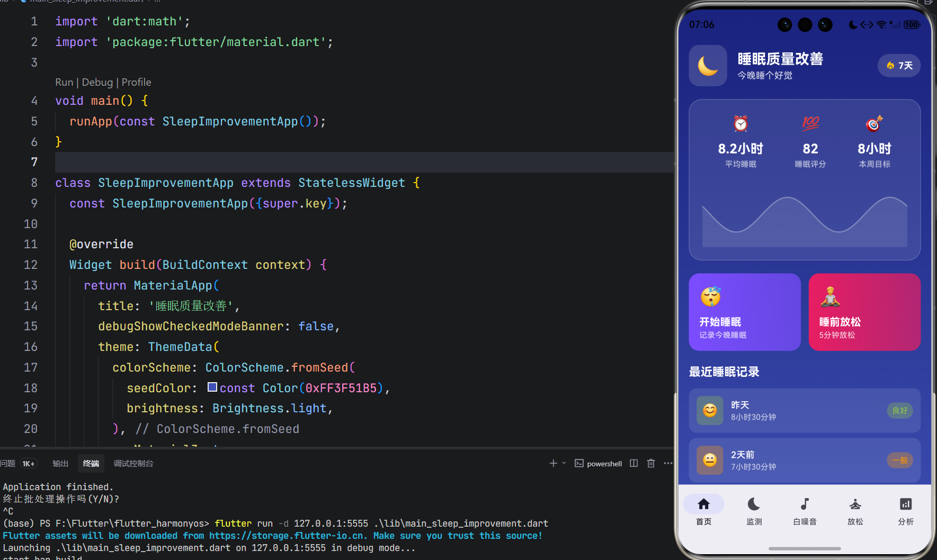Tap the meditation person emoji icon

[x=830, y=297]
